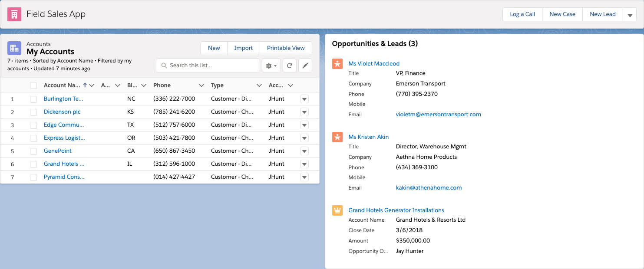Select the GenePoint row checkbox
This screenshot has width=644, height=269.
(x=33, y=151)
